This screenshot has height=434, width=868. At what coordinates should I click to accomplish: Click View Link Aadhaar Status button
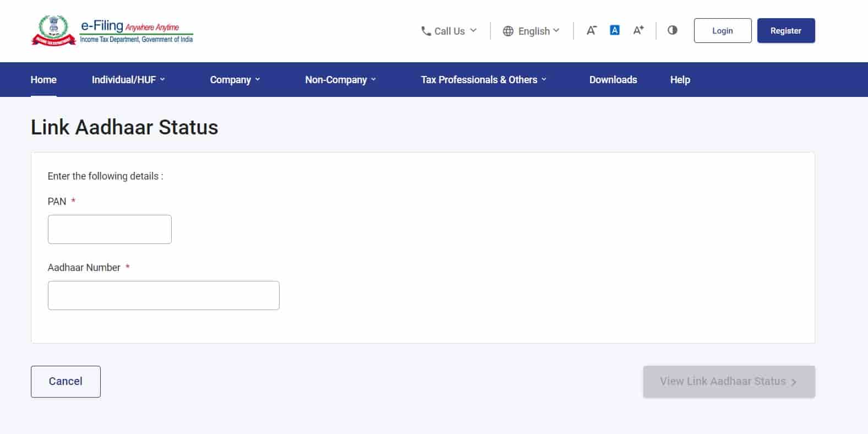click(x=729, y=382)
